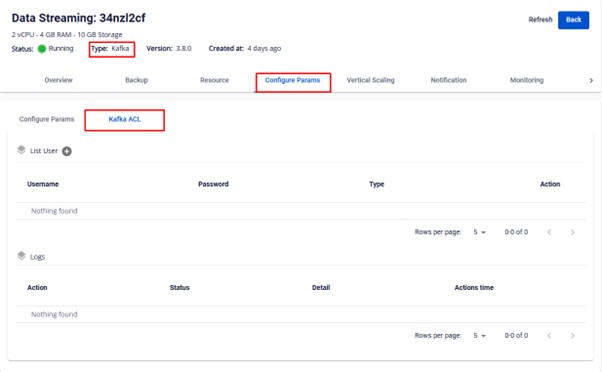Go to previous page in Logs table
Image resolution: width=602 pixels, height=372 pixels.
(x=549, y=336)
